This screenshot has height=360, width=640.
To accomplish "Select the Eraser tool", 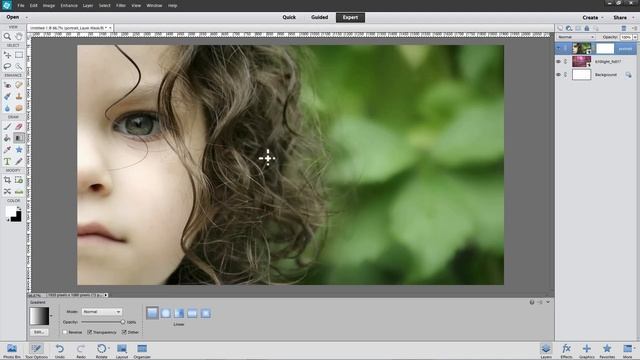I will tap(19, 127).
